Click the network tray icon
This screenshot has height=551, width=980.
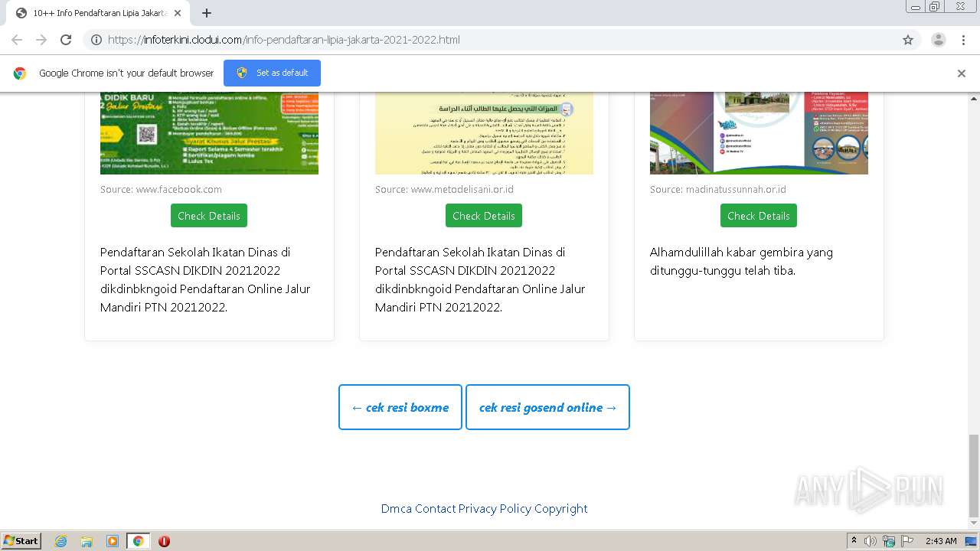point(889,541)
